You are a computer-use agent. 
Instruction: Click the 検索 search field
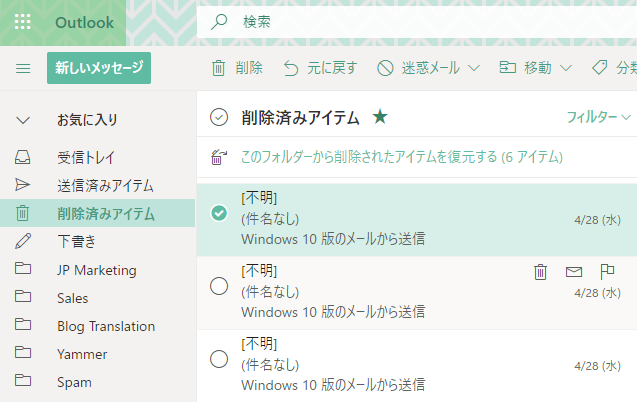400,21
